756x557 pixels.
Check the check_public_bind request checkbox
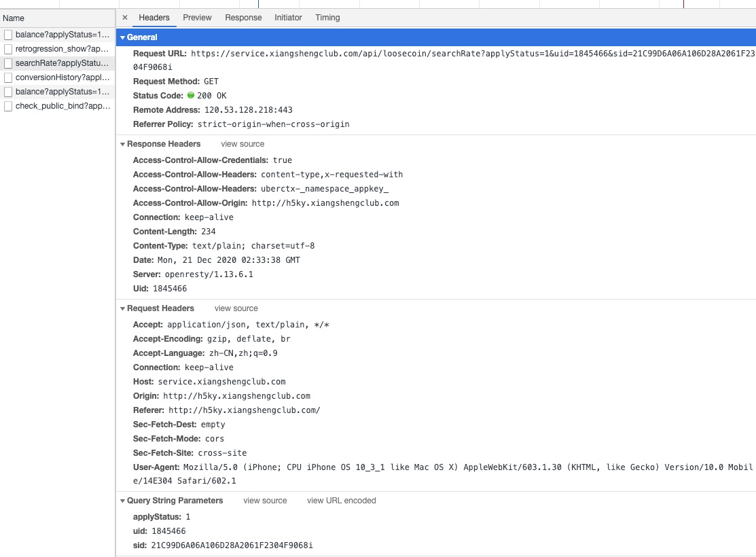(9, 106)
